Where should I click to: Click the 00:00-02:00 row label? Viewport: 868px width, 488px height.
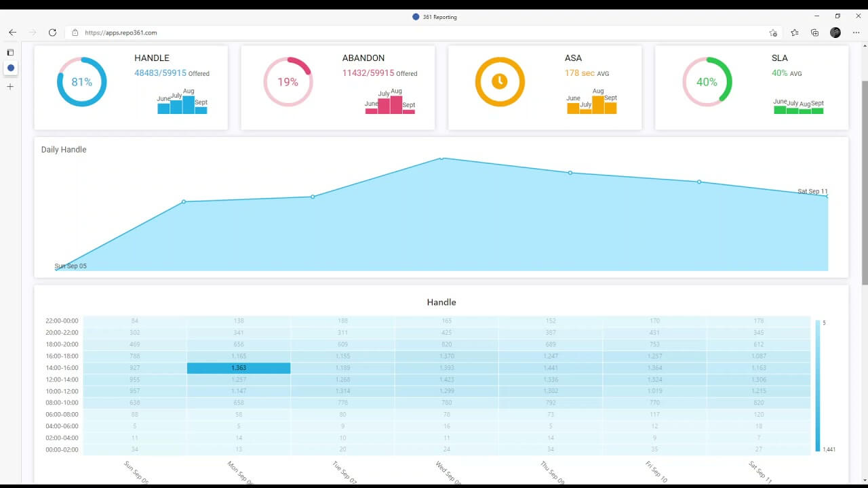tap(62, 449)
